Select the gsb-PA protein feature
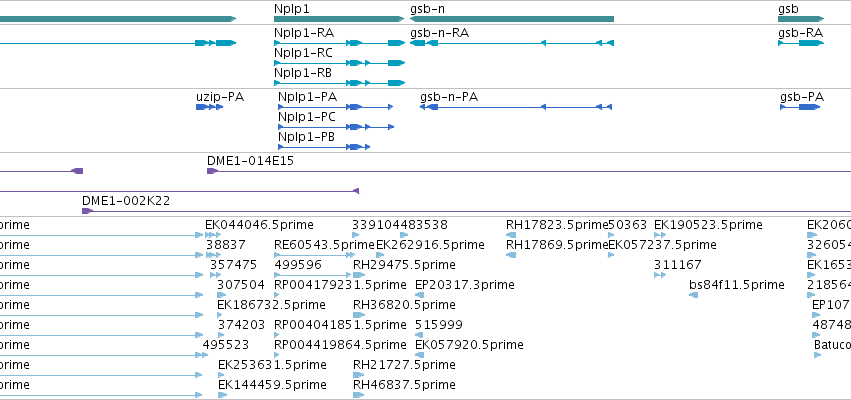The width and height of the screenshot is (851, 400). click(800, 107)
